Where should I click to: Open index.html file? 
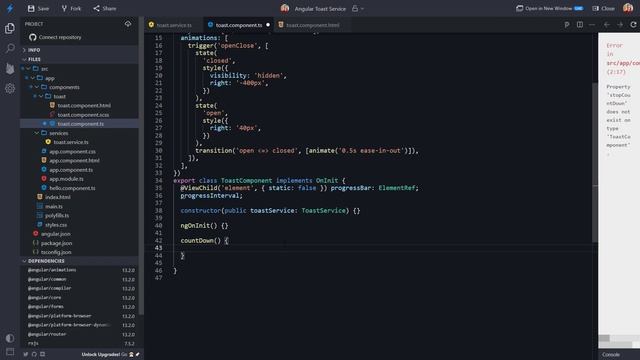click(58, 197)
